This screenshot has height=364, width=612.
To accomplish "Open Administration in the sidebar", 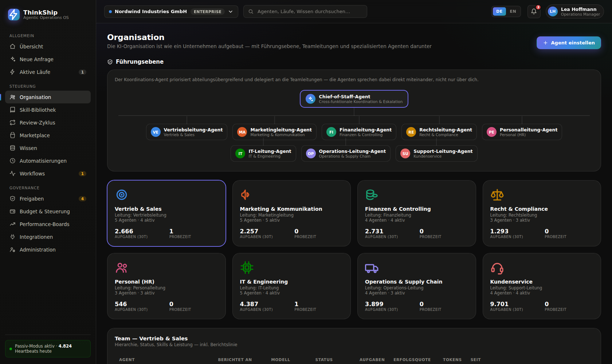I will 48,250.
